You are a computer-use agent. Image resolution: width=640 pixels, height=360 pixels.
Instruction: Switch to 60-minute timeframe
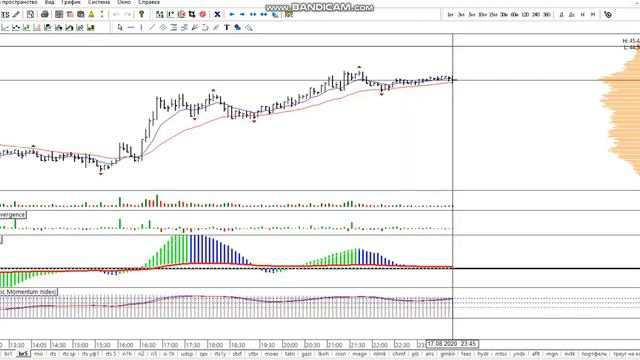514,15
